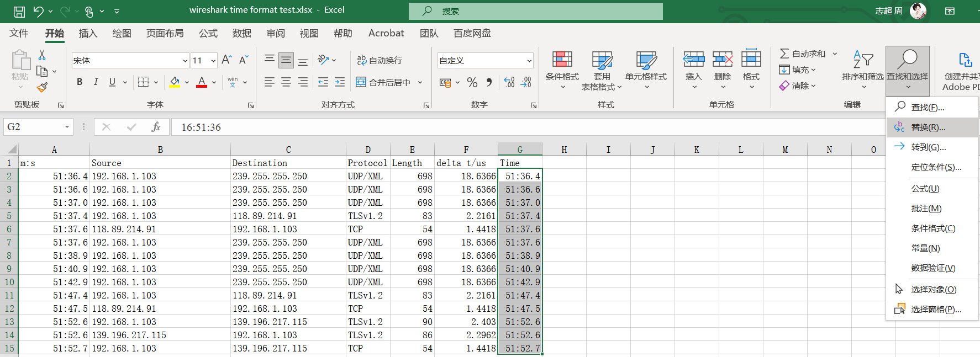Toggle Wrap Text (自动换行)

point(380,60)
